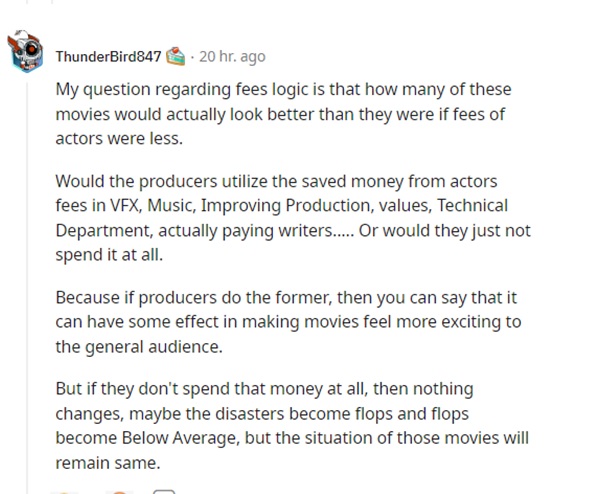Click the cake day icon beside username
The height and width of the screenshot is (494, 611).
176,55
